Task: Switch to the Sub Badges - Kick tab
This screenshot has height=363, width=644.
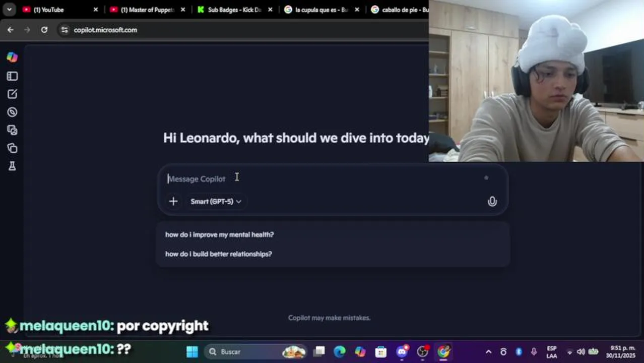Action: pos(234,10)
